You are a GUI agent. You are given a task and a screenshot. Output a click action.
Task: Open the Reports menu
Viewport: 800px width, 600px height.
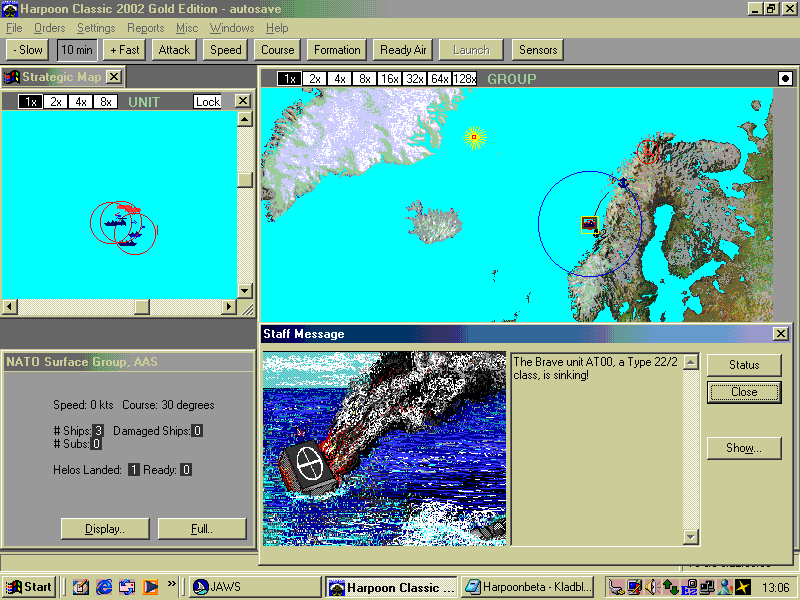tap(145, 28)
